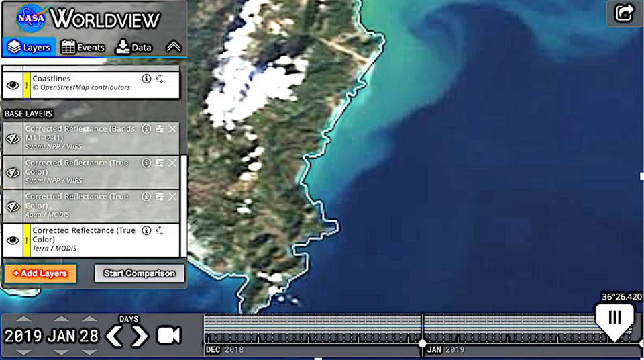Hide the Terra MODIS True Color layer
Viewport: 644px width, 360px height.
pyautogui.click(x=13, y=240)
